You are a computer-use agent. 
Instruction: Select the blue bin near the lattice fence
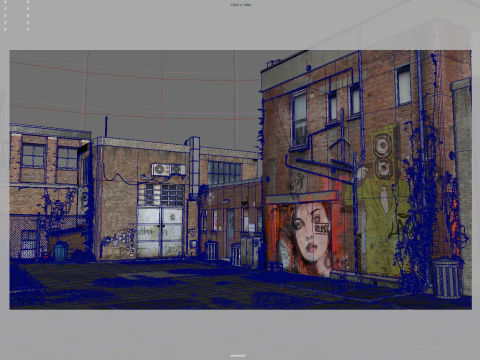pyautogui.click(x=61, y=252)
